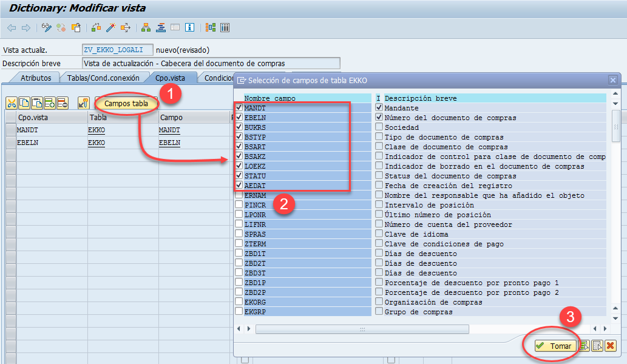Uncheck the AEDAT field checkbox
This screenshot has height=364, width=627.
tap(239, 185)
